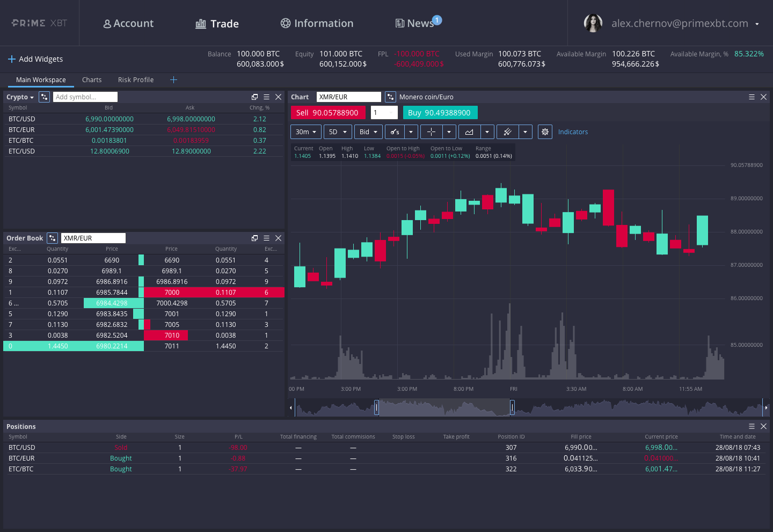The image size is (773, 532).
Task: Open the Trade section
Action: 217,24
